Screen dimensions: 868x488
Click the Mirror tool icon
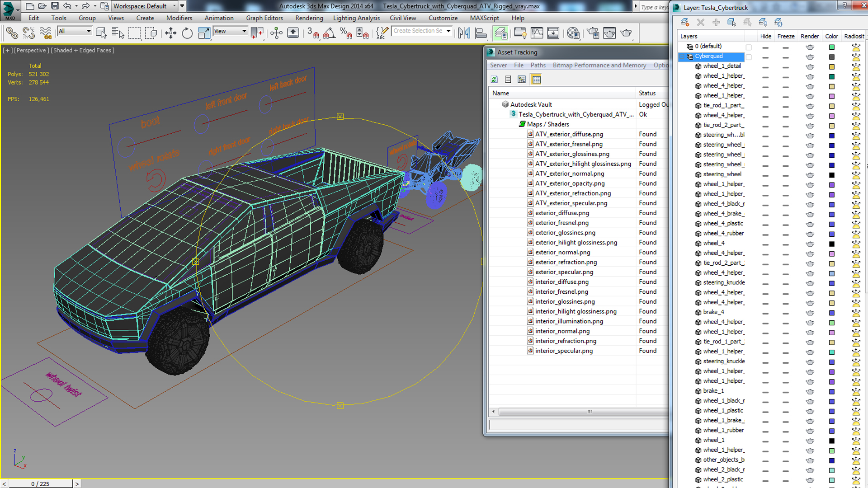[x=464, y=33]
